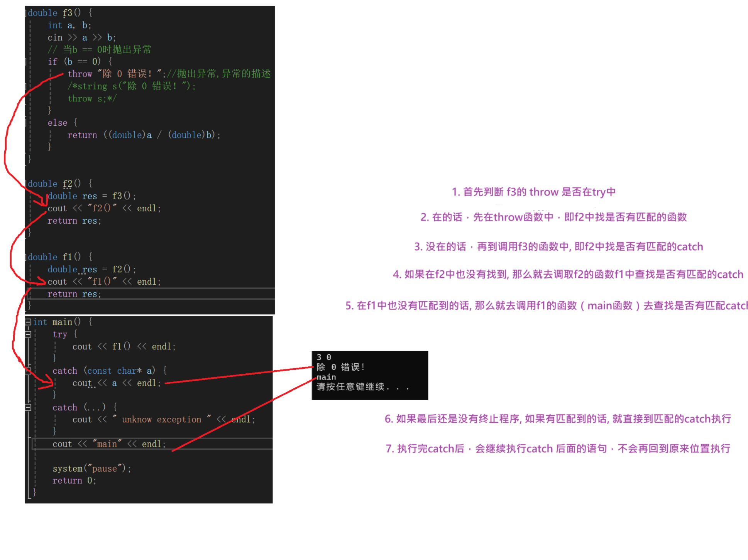
Task: Click the 'cin >> a >> b;' line
Action: point(81,37)
